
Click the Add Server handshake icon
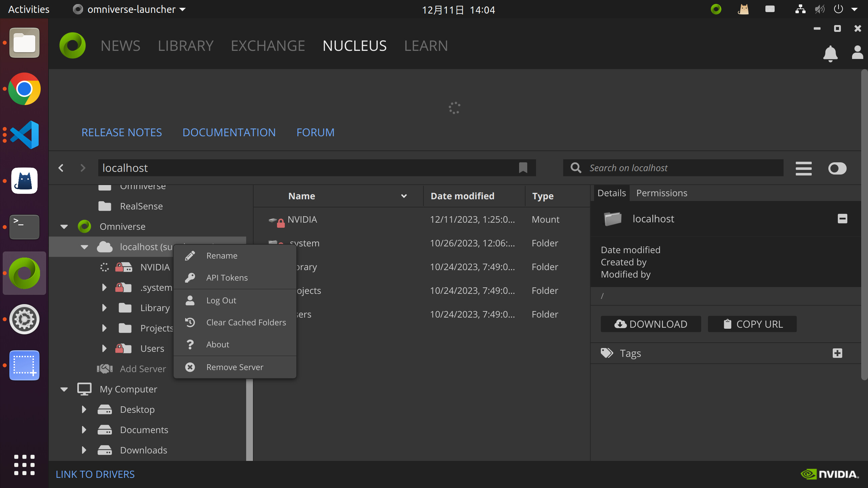(x=105, y=369)
